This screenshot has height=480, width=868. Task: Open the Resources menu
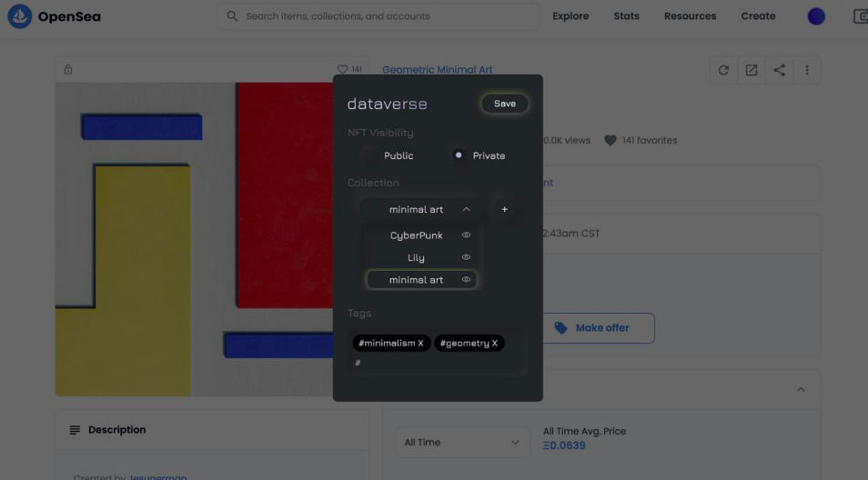[690, 16]
